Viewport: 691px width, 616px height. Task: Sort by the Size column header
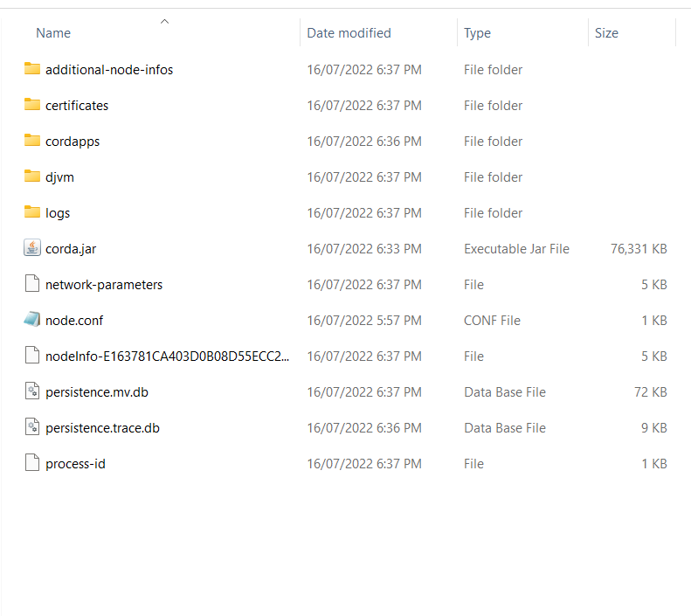pyautogui.click(x=606, y=33)
